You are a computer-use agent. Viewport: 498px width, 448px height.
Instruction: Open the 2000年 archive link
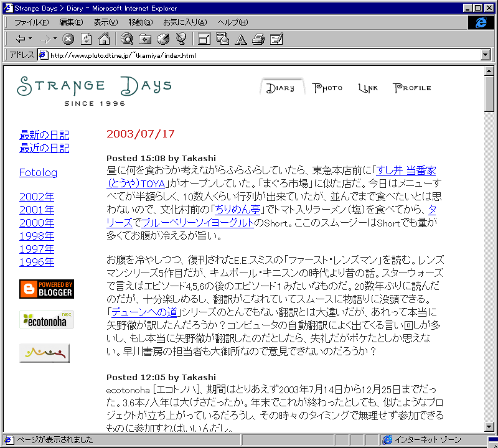[37, 223]
